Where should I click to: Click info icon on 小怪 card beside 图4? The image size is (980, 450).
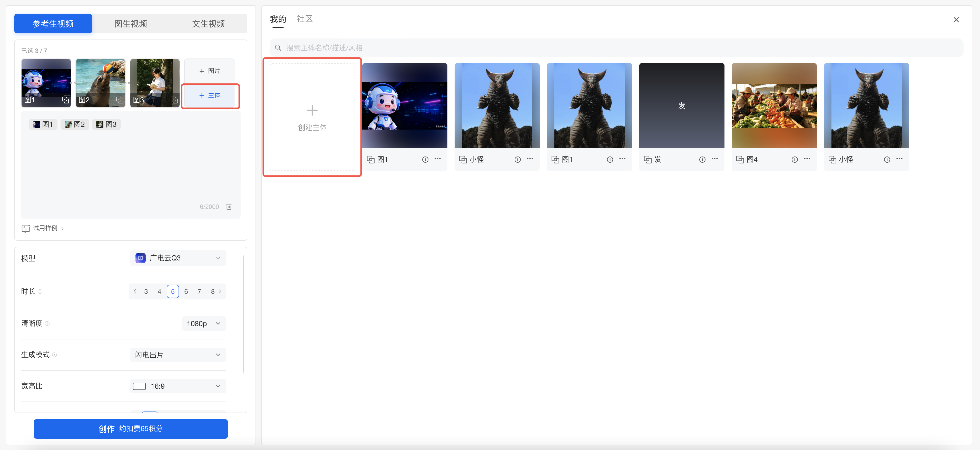(x=887, y=159)
